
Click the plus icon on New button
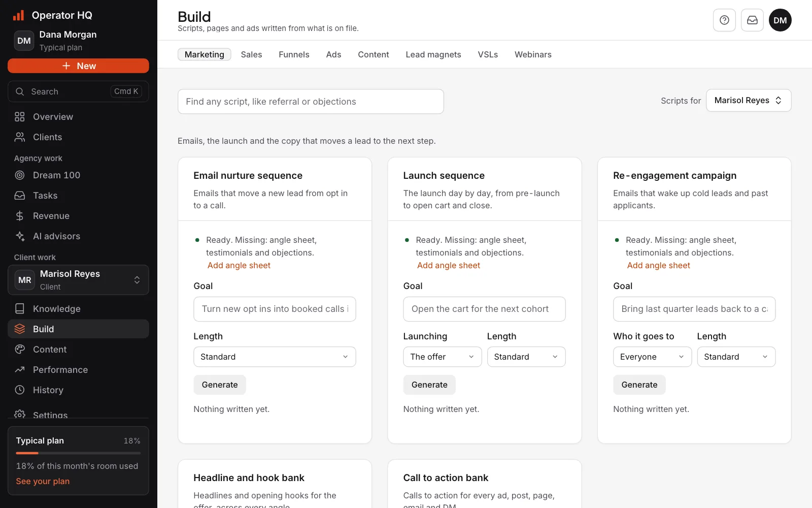[66, 66]
